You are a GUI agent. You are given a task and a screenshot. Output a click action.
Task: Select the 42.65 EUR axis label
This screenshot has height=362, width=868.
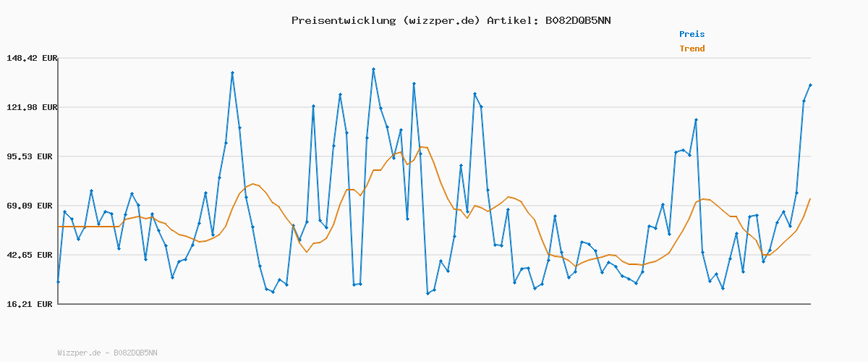pyautogui.click(x=33, y=255)
